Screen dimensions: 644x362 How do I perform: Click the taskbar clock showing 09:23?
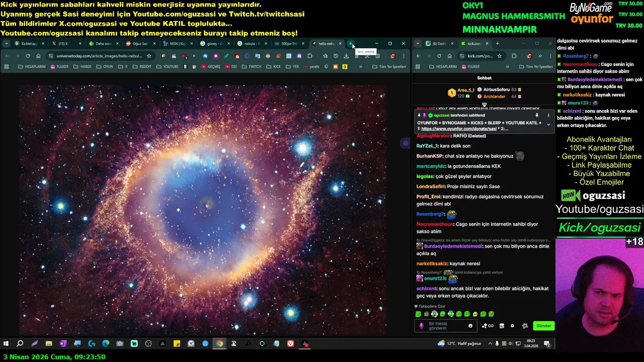531,344
